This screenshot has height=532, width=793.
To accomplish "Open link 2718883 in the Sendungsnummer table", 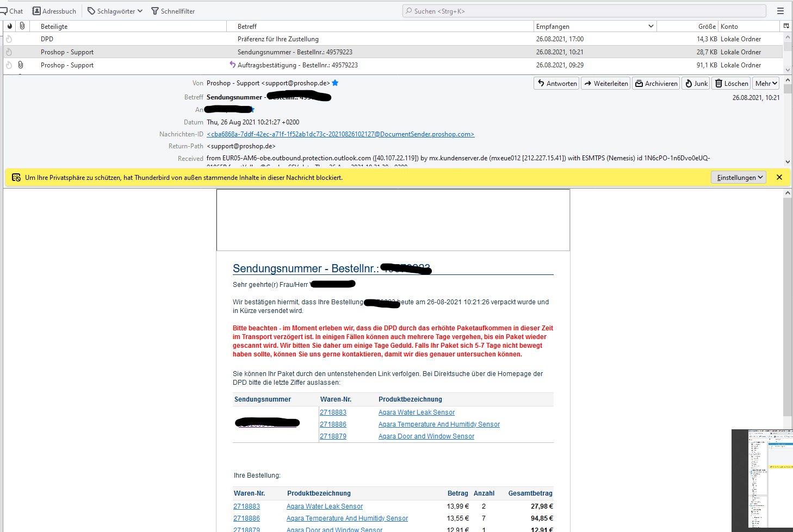I will [333, 412].
